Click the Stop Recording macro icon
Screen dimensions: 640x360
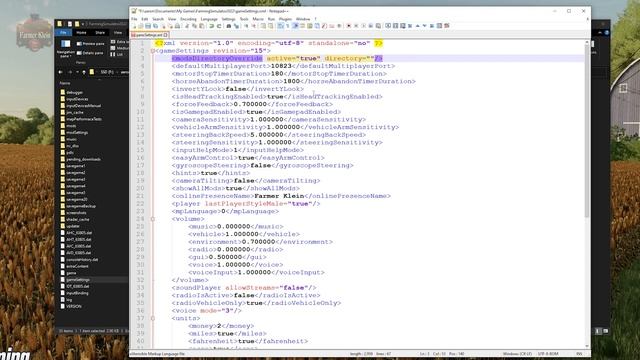[356, 26]
